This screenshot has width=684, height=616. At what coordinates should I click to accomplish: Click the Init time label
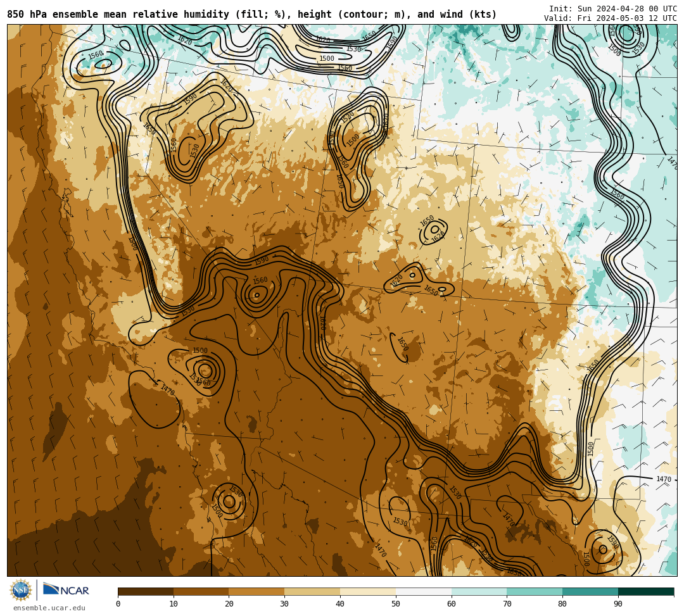[613, 9]
